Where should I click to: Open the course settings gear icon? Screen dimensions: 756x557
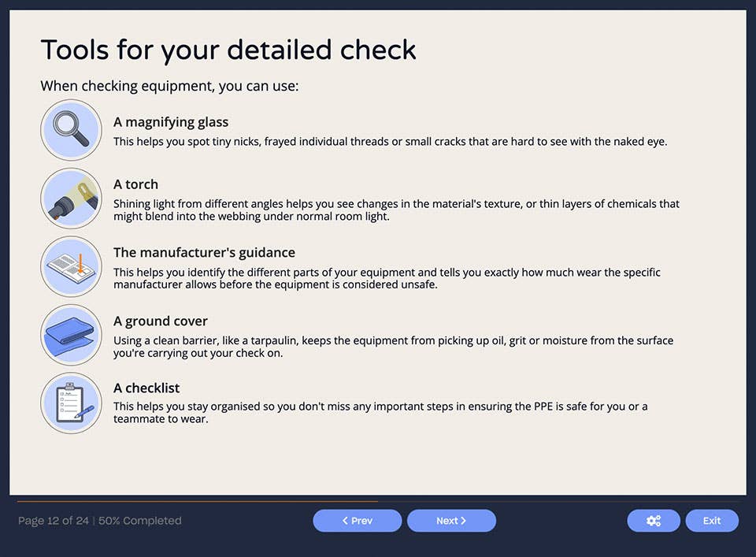(x=654, y=521)
